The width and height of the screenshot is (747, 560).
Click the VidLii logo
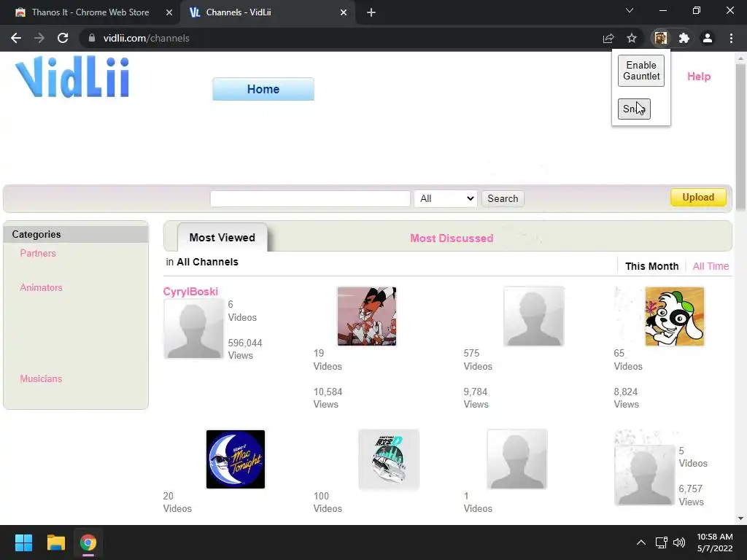point(72,77)
